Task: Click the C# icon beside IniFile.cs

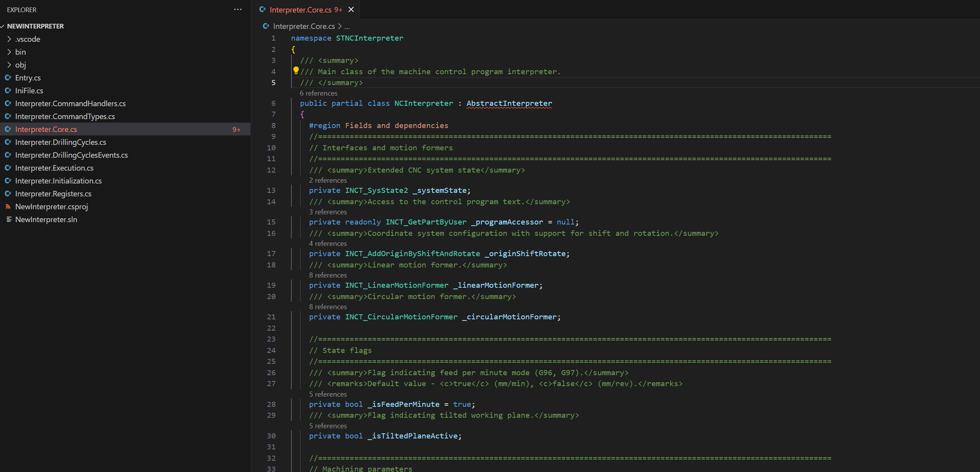Action: (8, 91)
